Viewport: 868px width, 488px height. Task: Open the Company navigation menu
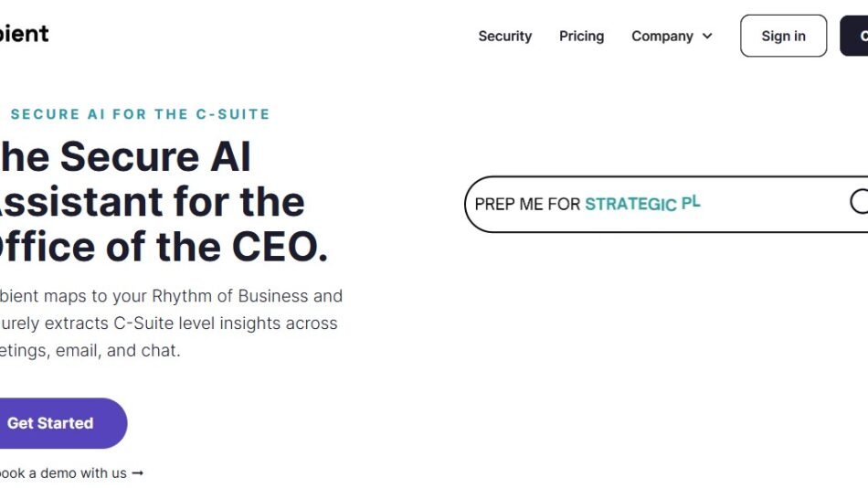662,37
